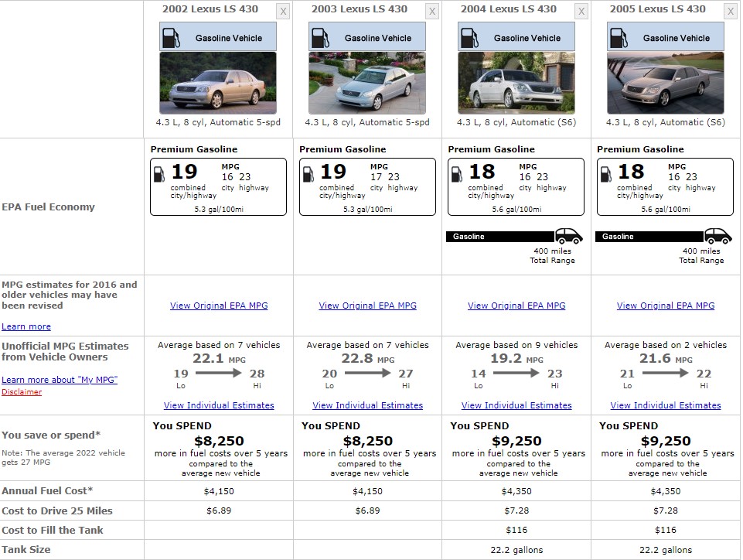Click fuel pump icon beside 2003's 19 MPG
The width and height of the screenshot is (743, 560).
[x=308, y=174]
